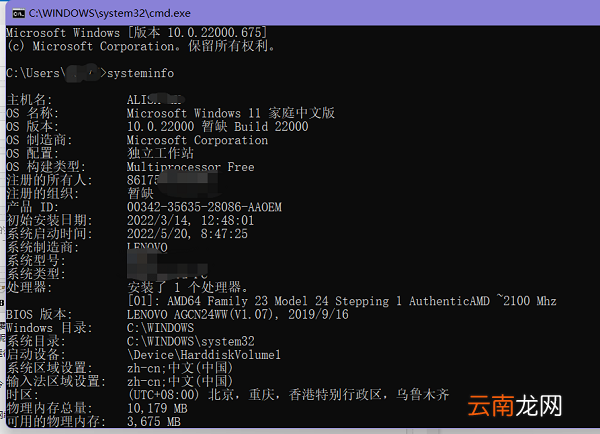Click the 系统启动时间 label
Screen dimensions: 600x434
tap(49, 234)
